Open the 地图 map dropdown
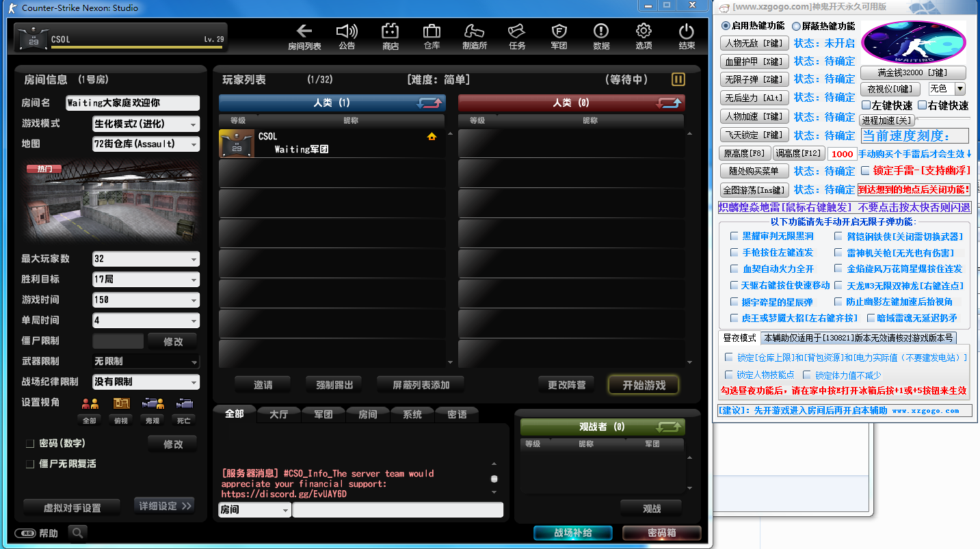 click(x=146, y=144)
